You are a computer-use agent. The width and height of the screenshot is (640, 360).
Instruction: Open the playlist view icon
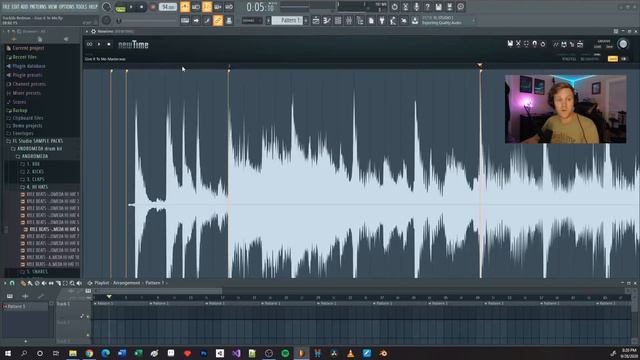316,20
